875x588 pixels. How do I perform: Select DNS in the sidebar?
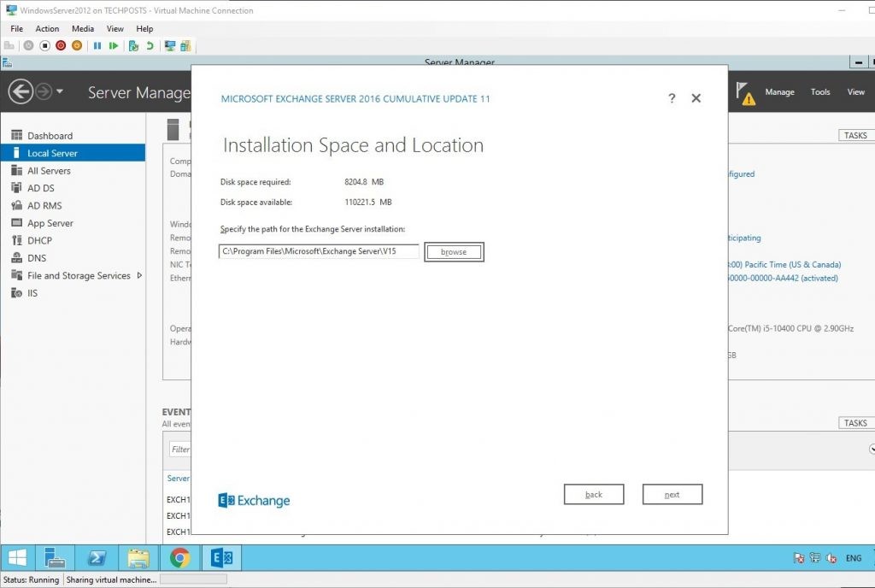pyautogui.click(x=73, y=258)
